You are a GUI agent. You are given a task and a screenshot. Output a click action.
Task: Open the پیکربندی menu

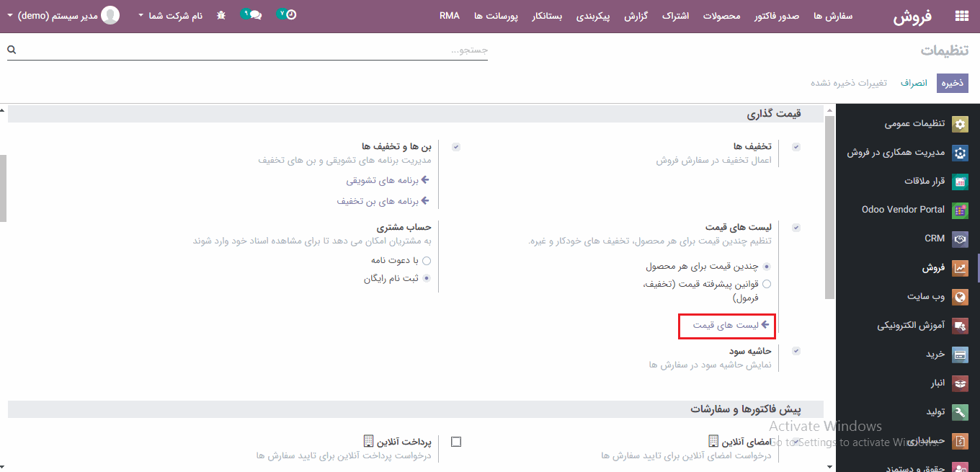tap(593, 16)
